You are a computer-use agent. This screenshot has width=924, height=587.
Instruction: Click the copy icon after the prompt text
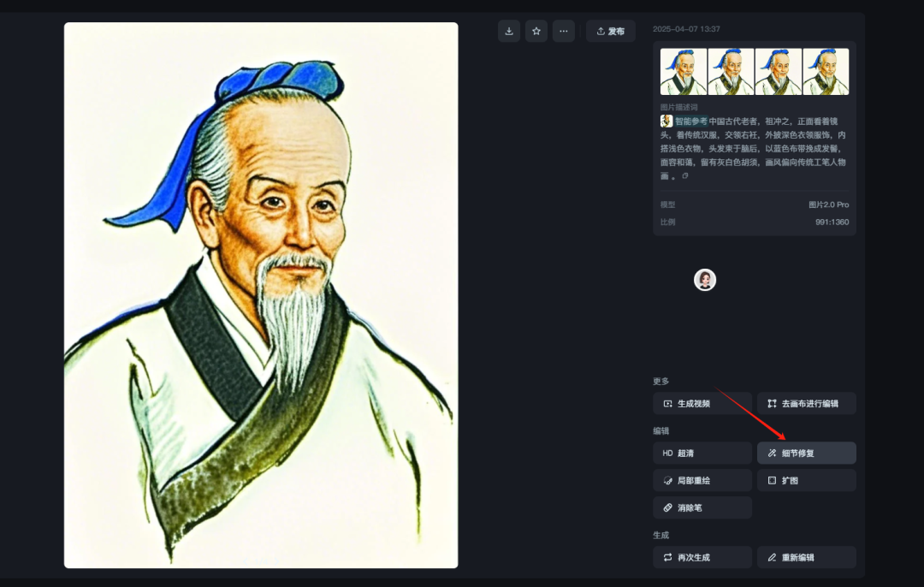click(x=684, y=175)
